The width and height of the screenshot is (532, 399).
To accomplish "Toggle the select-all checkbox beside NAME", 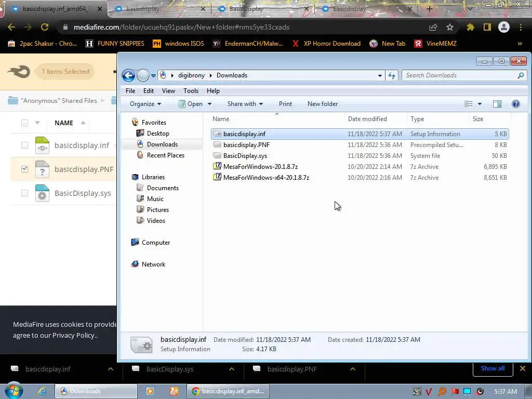I will pyautogui.click(x=24, y=123).
